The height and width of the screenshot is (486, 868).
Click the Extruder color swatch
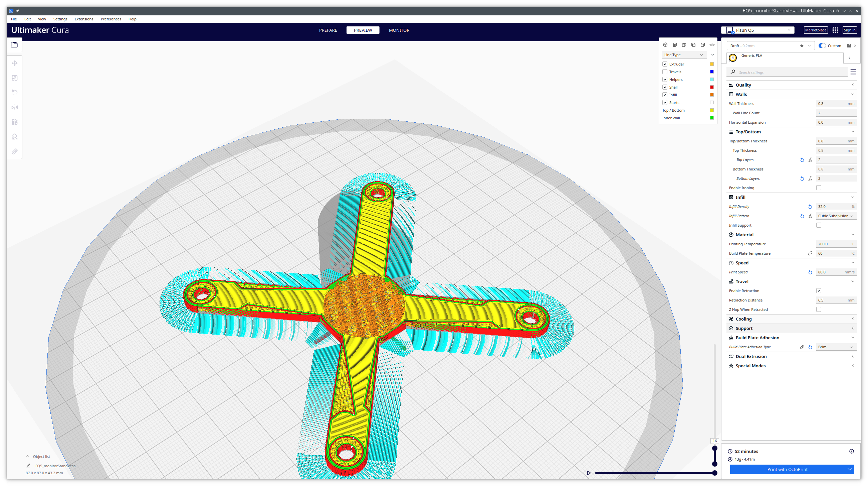point(711,64)
